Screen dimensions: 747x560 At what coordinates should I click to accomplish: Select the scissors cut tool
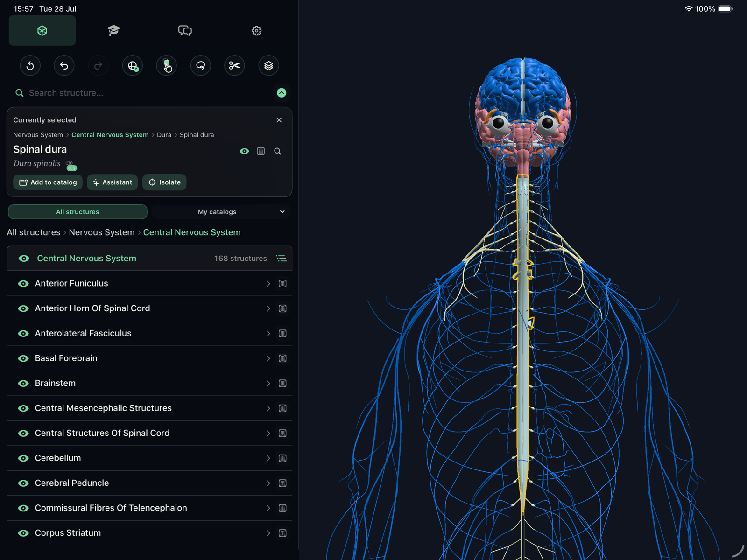point(234,66)
